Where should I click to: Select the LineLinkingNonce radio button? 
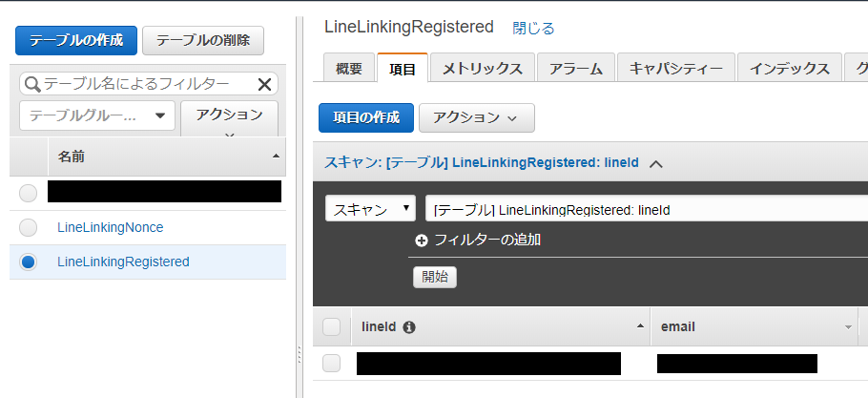[28, 227]
